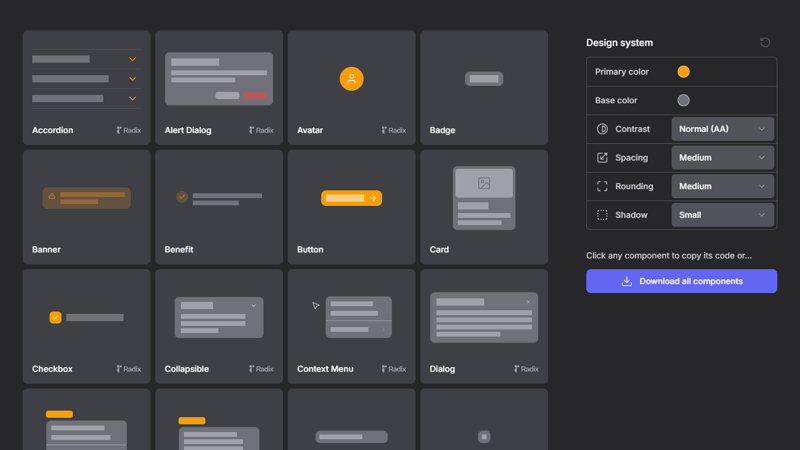Click the checkmark circle in Benefit preview
Image resolution: width=800 pixels, height=450 pixels.
tap(181, 197)
